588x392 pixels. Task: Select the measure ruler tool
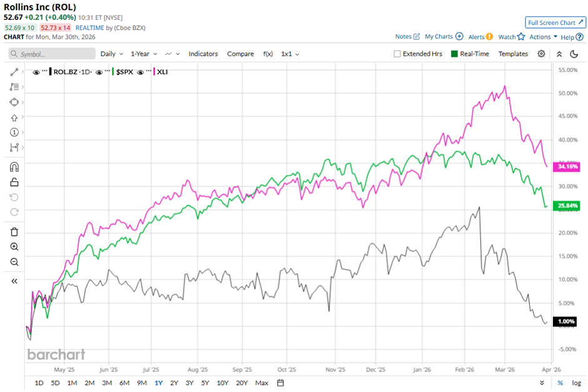pyautogui.click(x=14, y=148)
